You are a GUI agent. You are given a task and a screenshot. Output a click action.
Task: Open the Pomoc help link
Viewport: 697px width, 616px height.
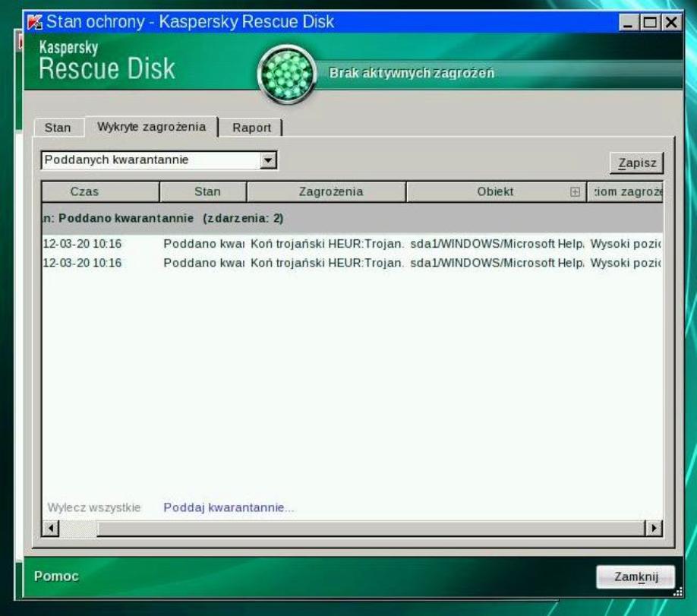pyautogui.click(x=56, y=577)
